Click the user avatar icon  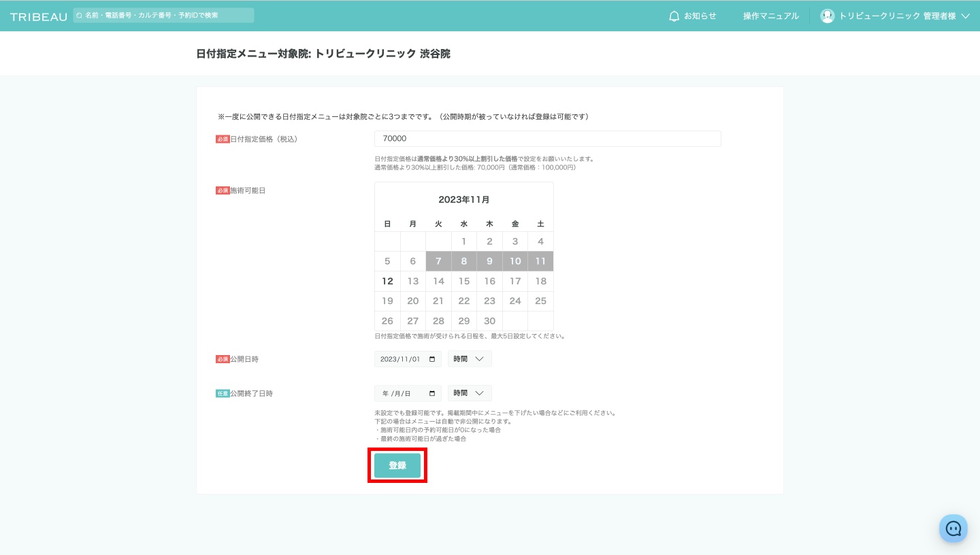pos(828,16)
